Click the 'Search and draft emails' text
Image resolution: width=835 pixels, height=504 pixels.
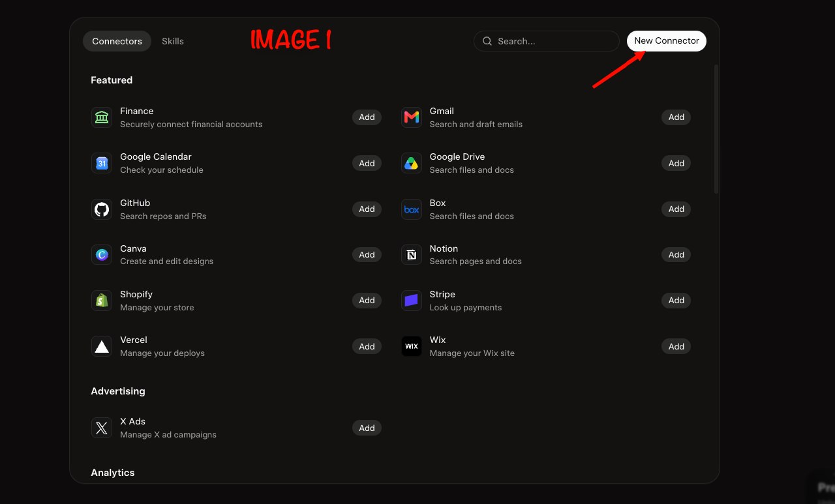(x=476, y=124)
